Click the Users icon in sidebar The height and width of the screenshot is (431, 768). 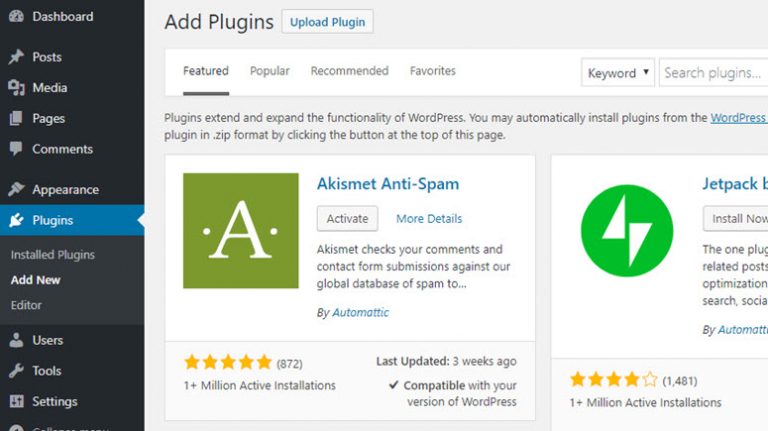(x=16, y=340)
